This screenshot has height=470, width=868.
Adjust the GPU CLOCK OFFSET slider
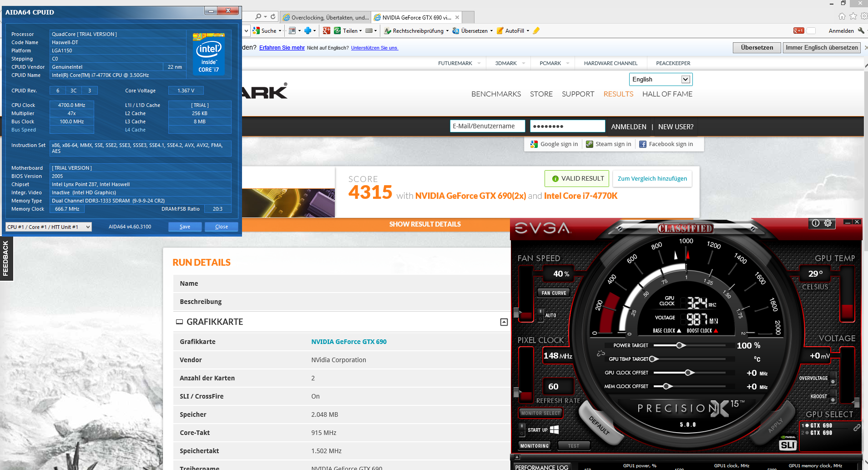(x=689, y=373)
